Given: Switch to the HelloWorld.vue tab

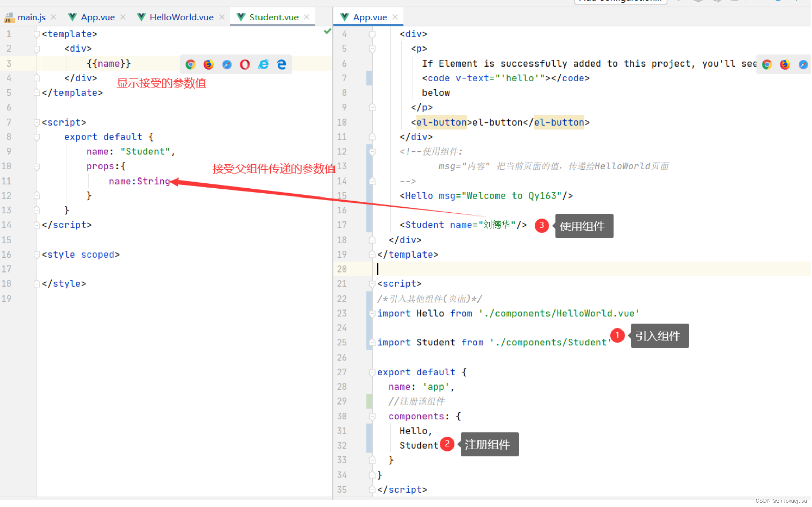Looking at the screenshot, I should pos(181,17).
